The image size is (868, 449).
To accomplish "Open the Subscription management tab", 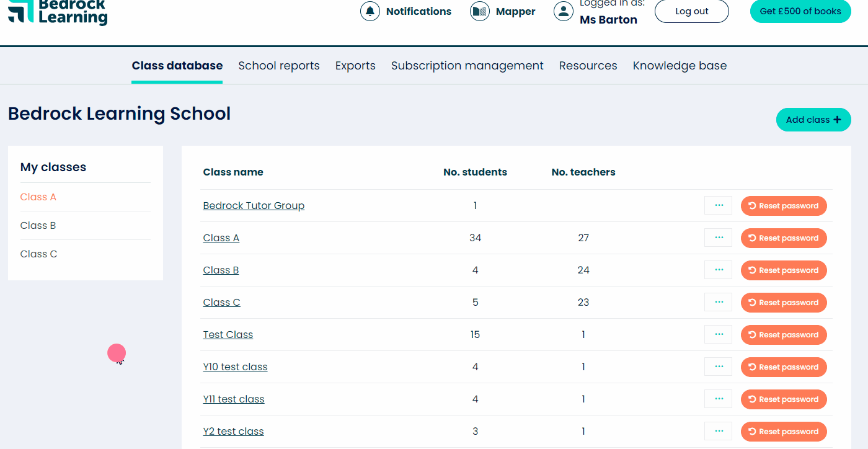I will (x=467, y=65).
